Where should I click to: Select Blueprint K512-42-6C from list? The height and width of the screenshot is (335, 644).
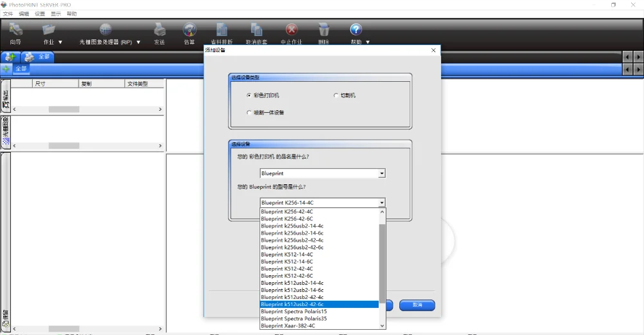[319, 276]
